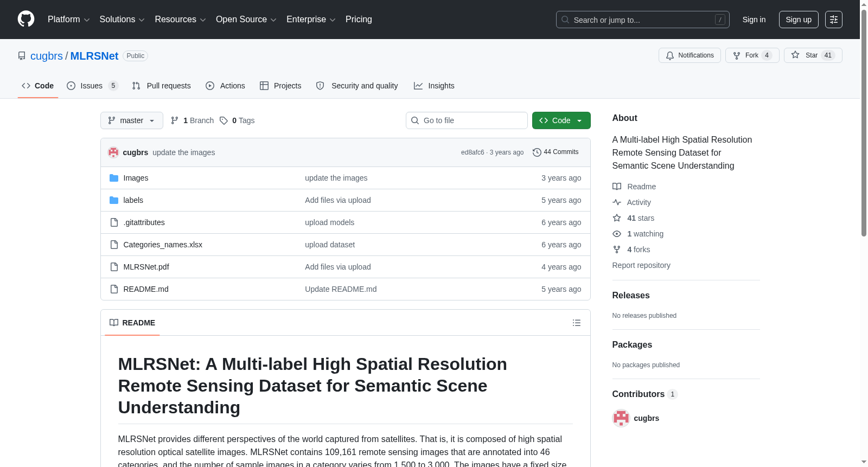View all 44 Commits
Screen dimensions: 868x467
[x=556, y=152]
